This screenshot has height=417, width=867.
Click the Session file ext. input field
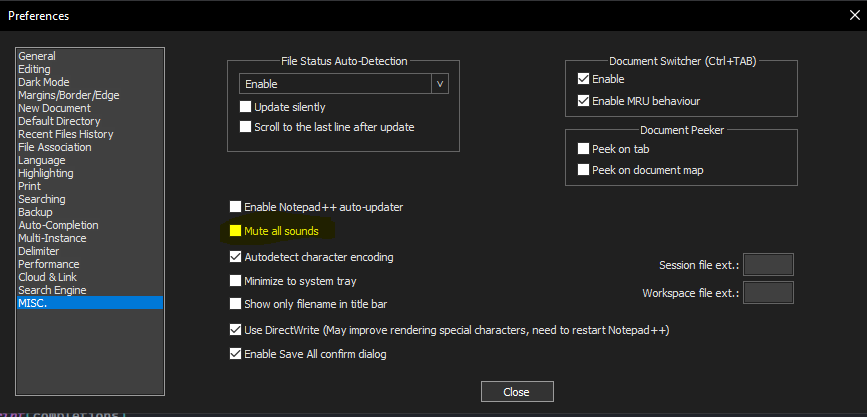point(769,264)
